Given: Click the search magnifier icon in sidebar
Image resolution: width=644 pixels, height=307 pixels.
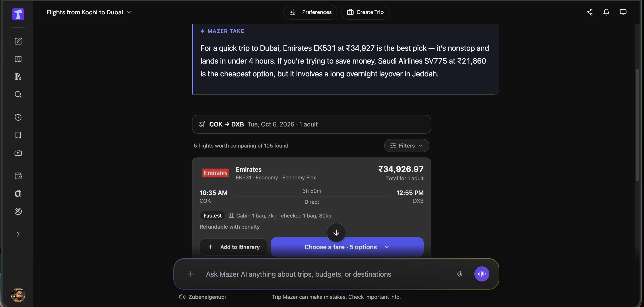Looking at the screenshot, I should point(18,94).
